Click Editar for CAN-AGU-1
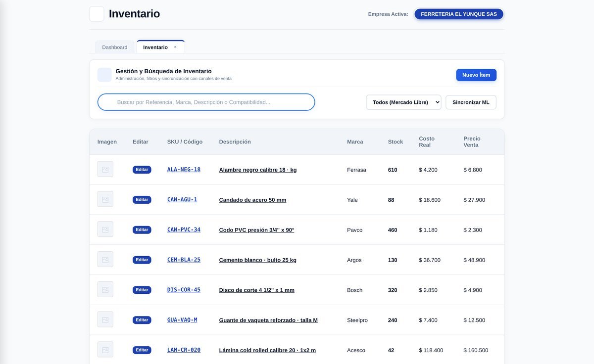The width and height of the screenshot is (594, 364). point(142,200)
